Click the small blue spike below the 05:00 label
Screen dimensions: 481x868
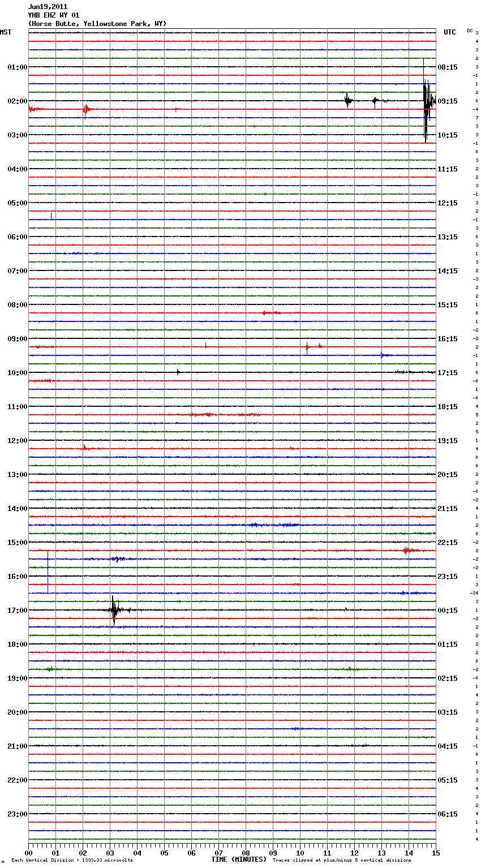[51, 216]
